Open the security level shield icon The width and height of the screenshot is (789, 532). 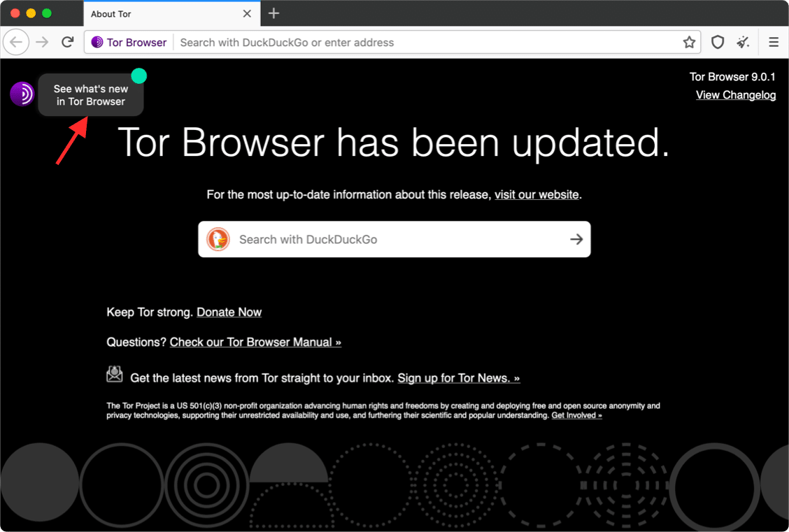tap(718, 42)
